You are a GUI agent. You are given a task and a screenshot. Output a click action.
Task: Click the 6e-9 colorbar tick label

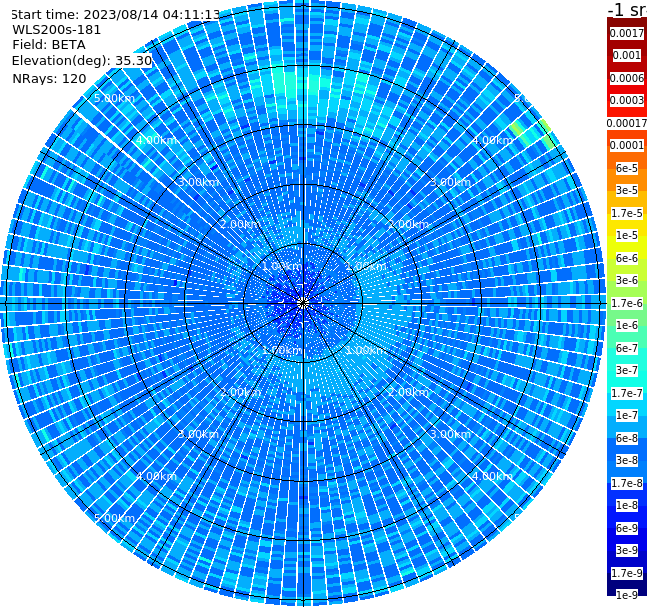[626, 528]
